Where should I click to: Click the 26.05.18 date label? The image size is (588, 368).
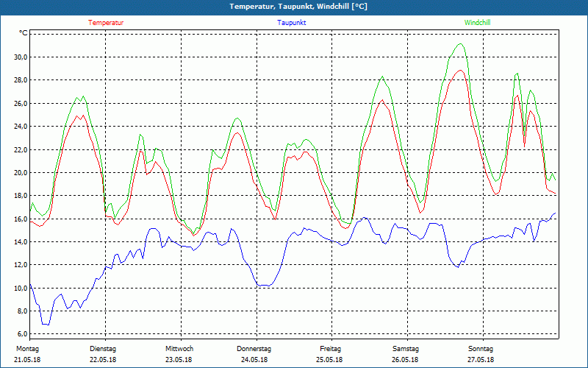[x=405, y=360]
